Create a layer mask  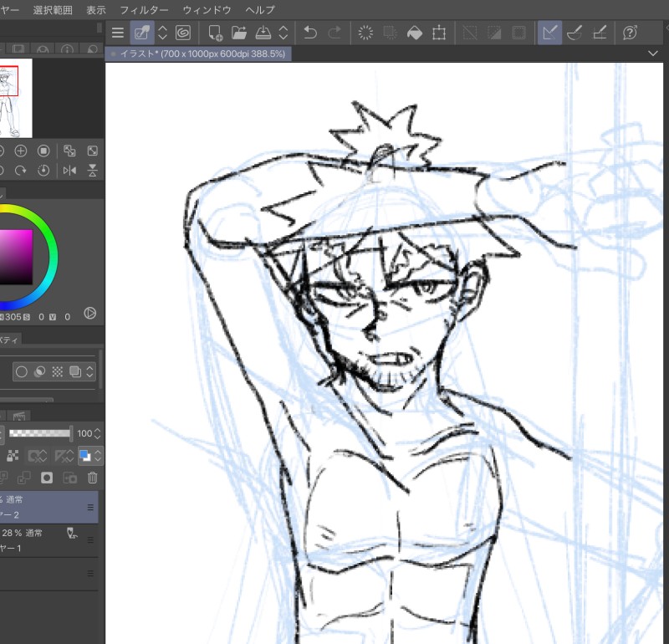(x=47, y=478)
